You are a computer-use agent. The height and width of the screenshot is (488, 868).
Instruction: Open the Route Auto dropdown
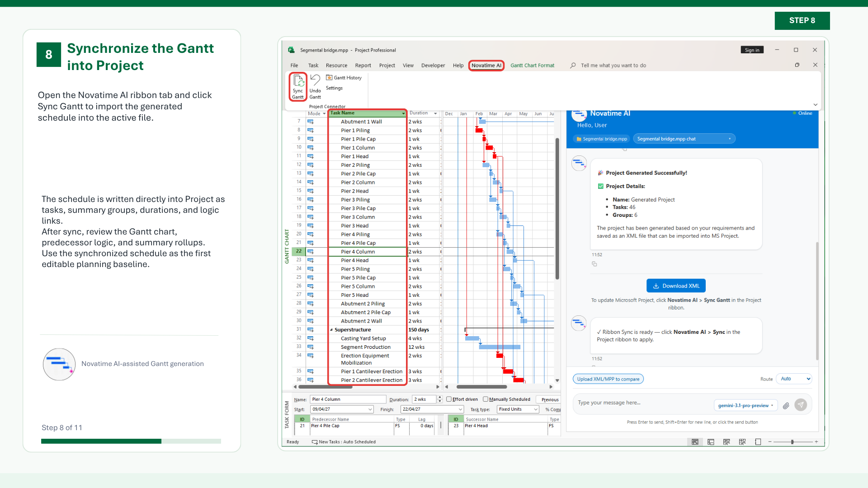click(794, 379)
